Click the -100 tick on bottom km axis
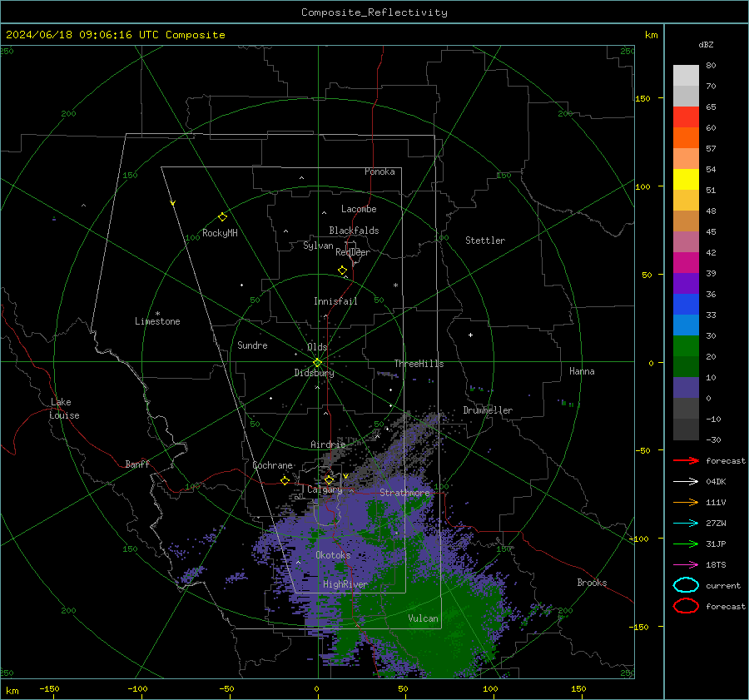The image size is (749, 700). (x=137, y=688)
